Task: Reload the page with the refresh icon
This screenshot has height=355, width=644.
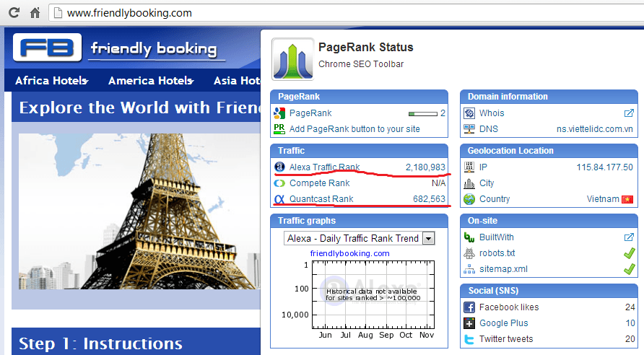Action: pos(14,13)
